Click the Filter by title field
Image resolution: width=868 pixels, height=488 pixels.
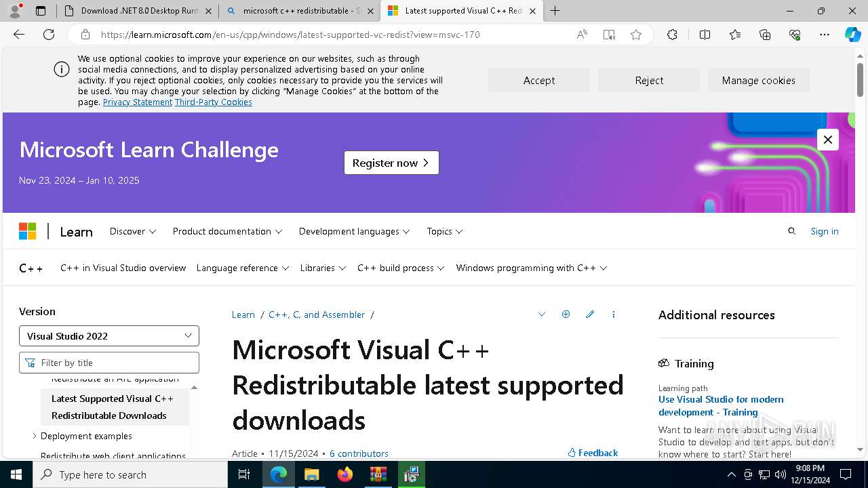(x=109, y=363)
